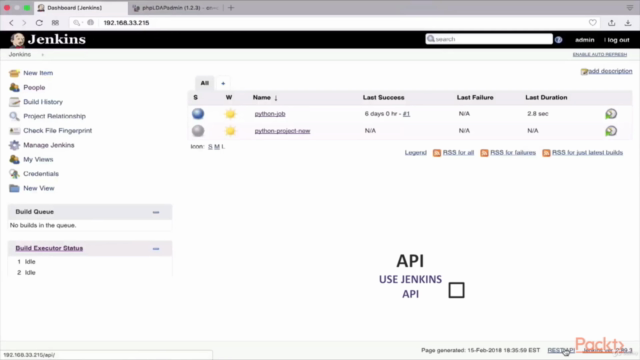
Task: Click blue status ball for python-job
Action: pyautogui.click(x=198, y=113)
